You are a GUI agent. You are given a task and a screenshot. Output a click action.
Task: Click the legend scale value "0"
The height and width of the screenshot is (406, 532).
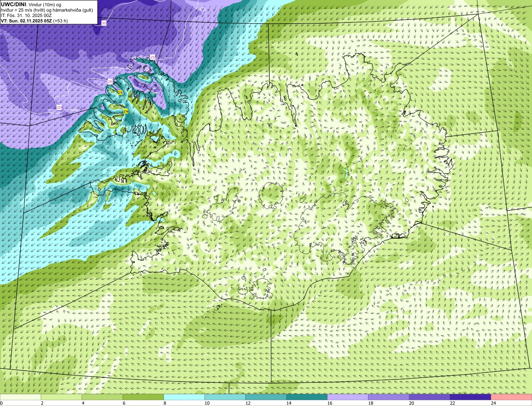[x=1, y=403]
